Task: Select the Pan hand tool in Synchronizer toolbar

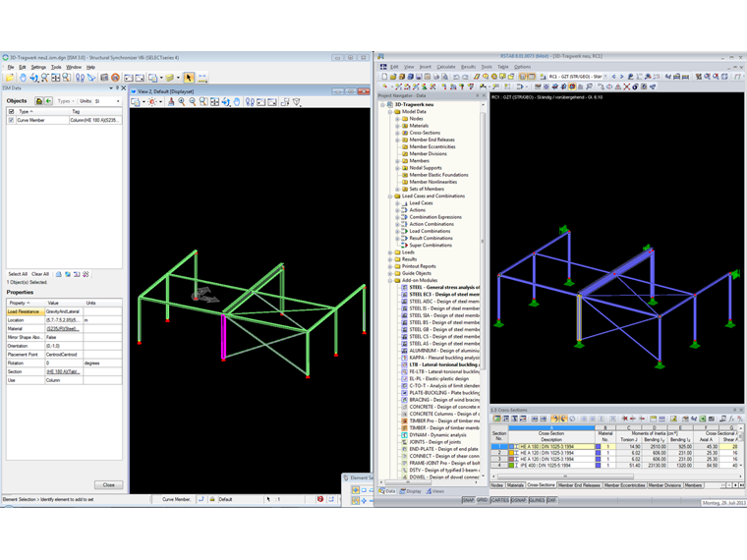Action: point(23,78)
